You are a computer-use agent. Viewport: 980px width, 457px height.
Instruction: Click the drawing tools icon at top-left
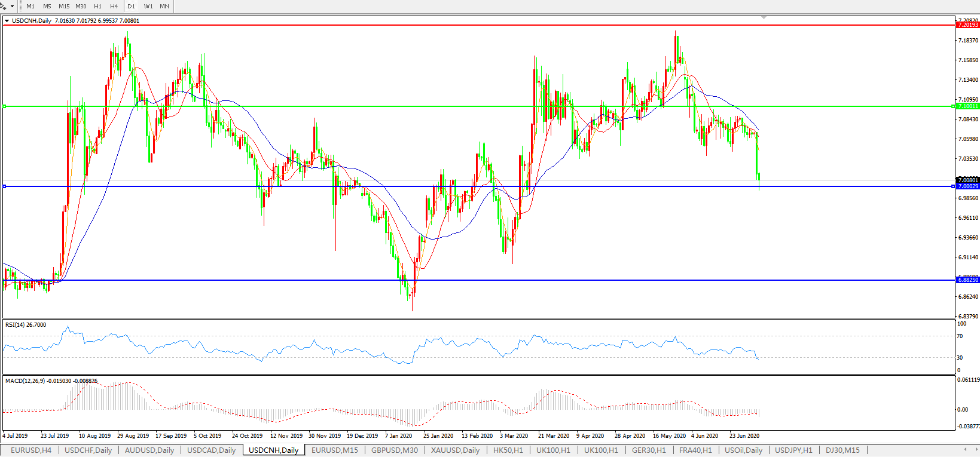(4, 6)
